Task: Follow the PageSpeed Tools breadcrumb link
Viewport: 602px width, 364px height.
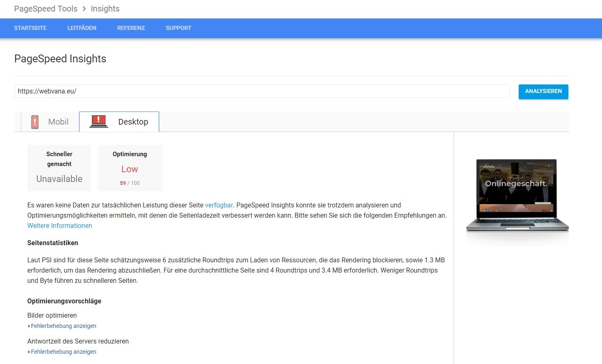Action: click(x=46, y=9)
